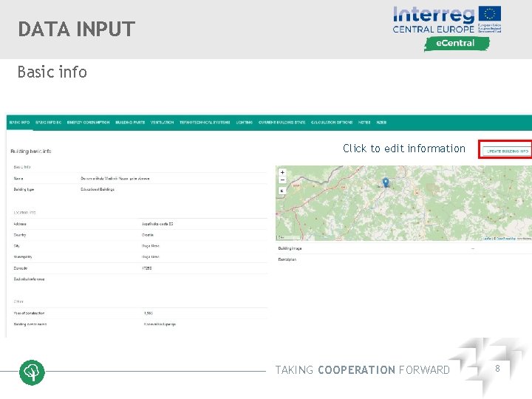
Task: Zoom out of the map with minus button
Action: coord(282,180)
